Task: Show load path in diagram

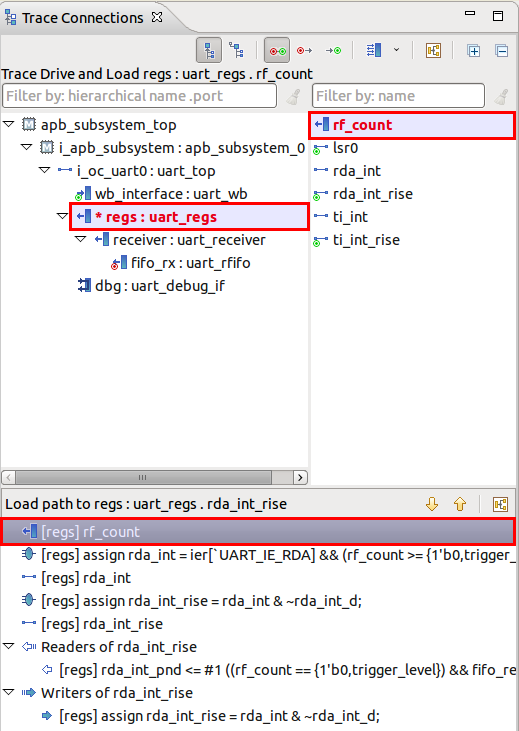Action: tap(500, 504)
